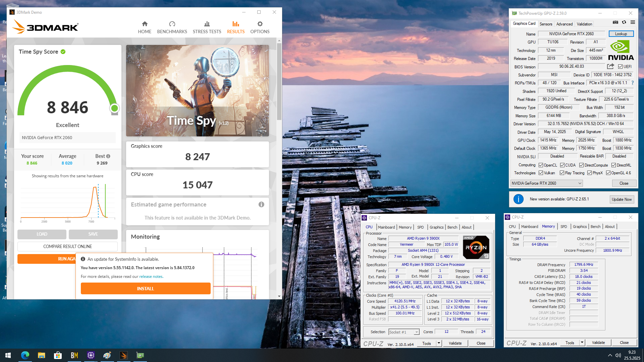Open Mainboard tab in CPU-Z CPU window

(x=386, y=227)
